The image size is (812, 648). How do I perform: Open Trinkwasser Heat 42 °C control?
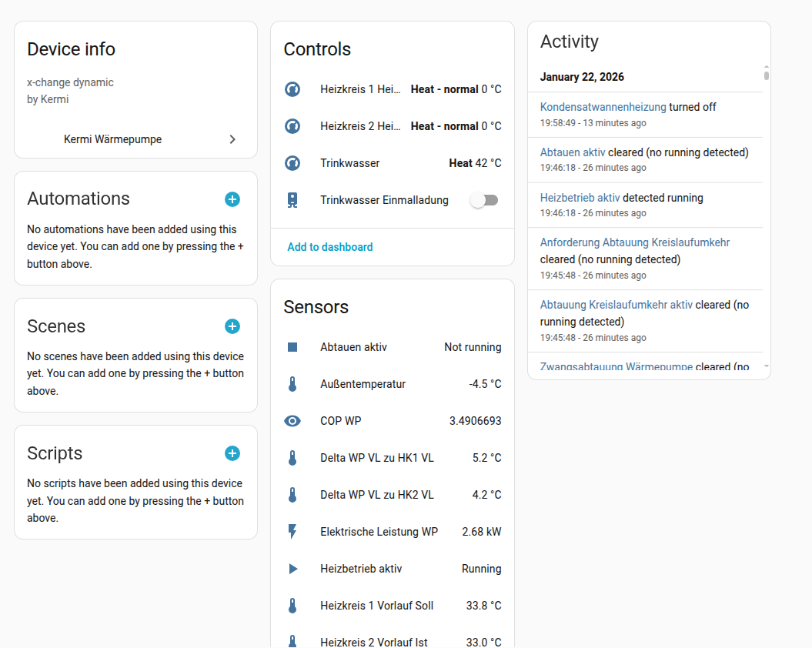click(393, 163)
